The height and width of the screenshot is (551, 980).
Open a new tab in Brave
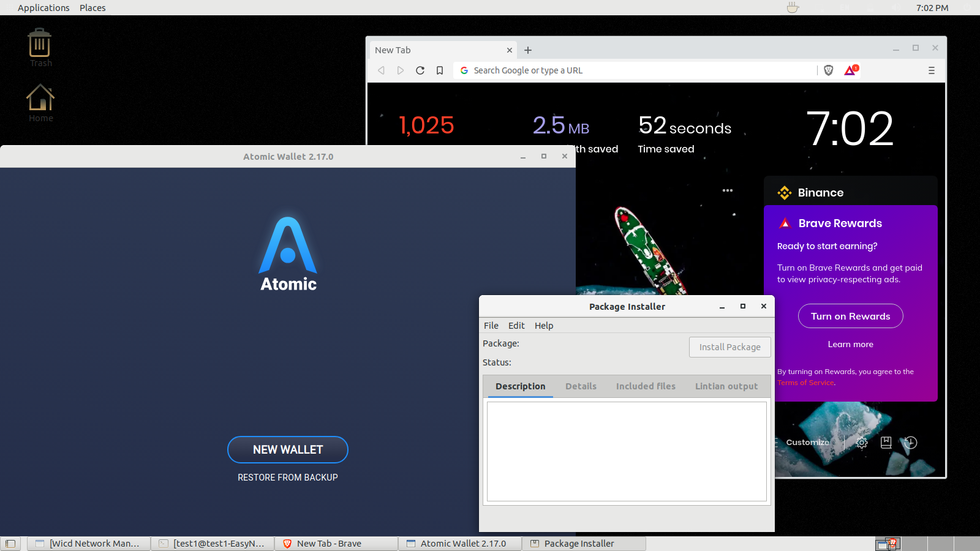click(528, 50)
